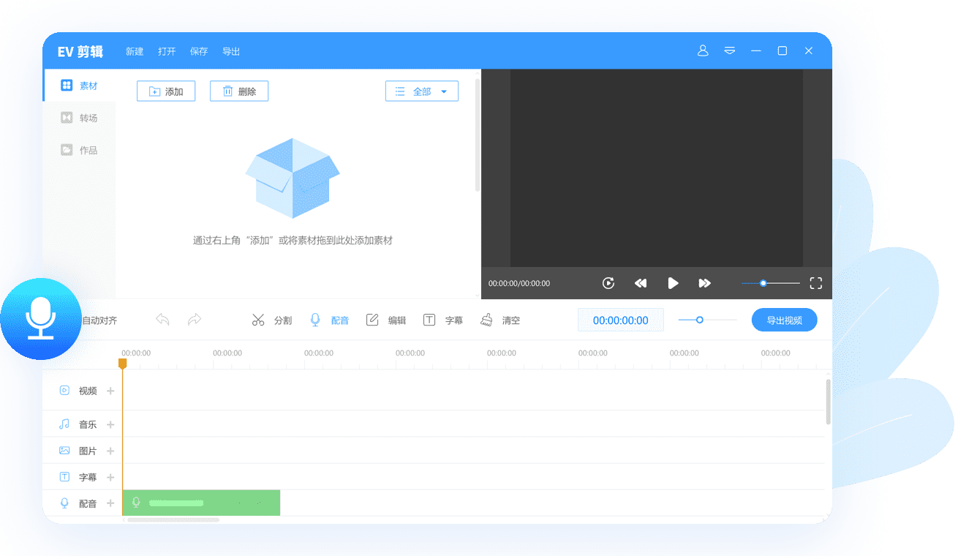Click the rewind playback button
980x556 pixels.
[641, 283]
